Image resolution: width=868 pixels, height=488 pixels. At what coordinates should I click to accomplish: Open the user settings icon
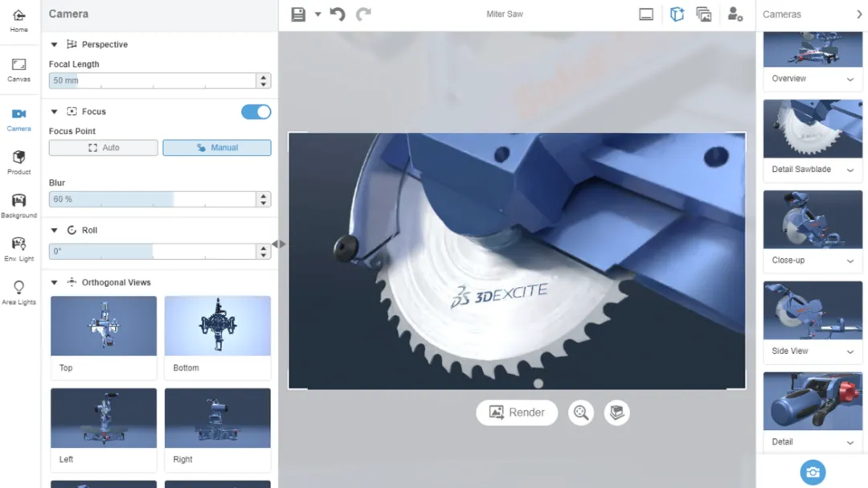pos(735,14)
